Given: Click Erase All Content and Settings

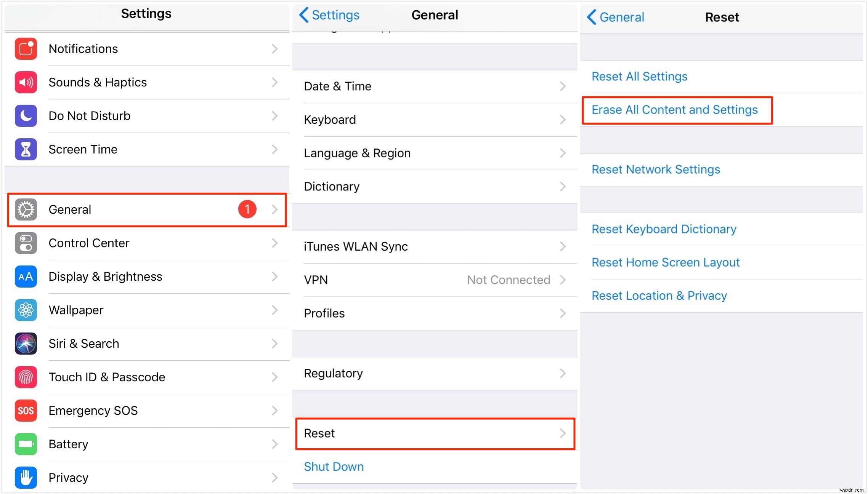Looking at the screenshot, I should 674,110.
